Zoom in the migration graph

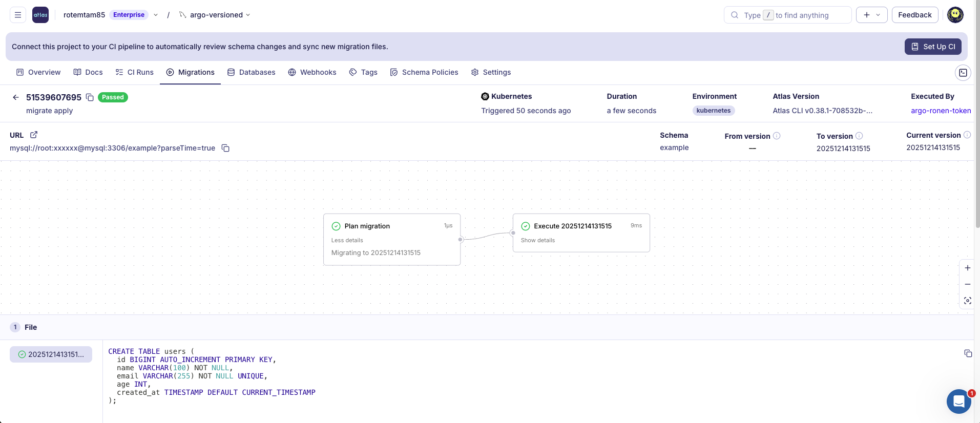(x=967, y=268)
